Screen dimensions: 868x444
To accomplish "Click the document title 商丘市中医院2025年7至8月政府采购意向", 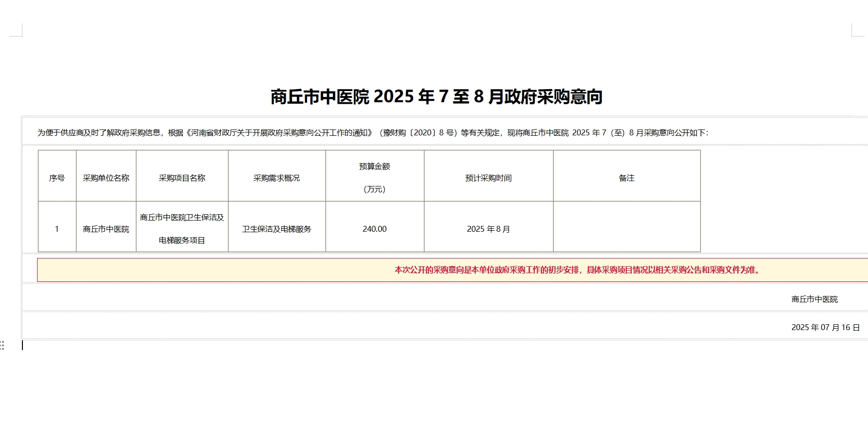I will point(436,96).
